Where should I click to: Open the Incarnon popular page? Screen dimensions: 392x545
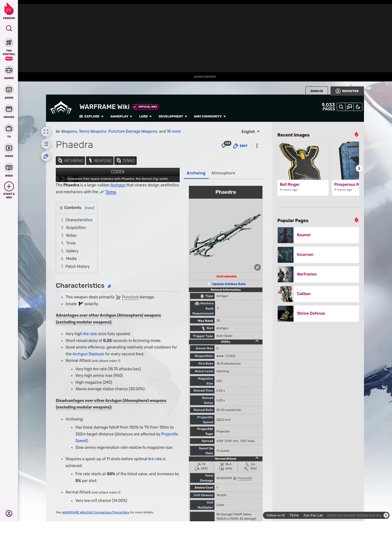tap(318, 255)
